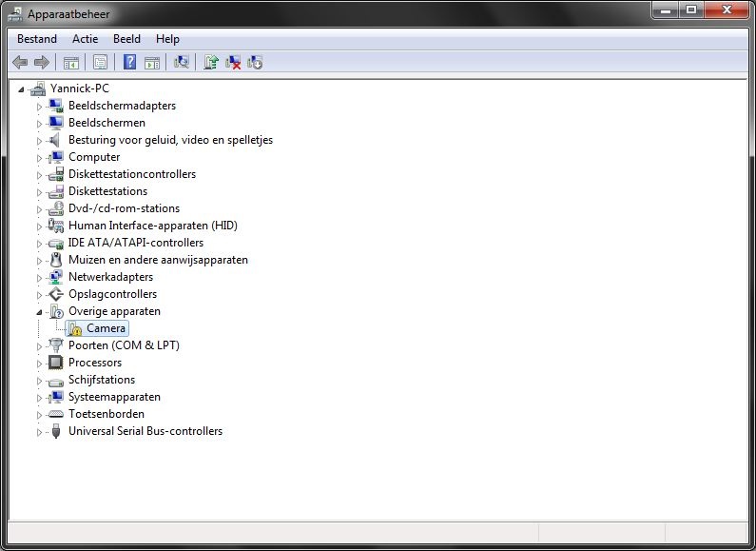Expand the Netwerkadapters node arrow
The image size is (756, 551).
39,278
